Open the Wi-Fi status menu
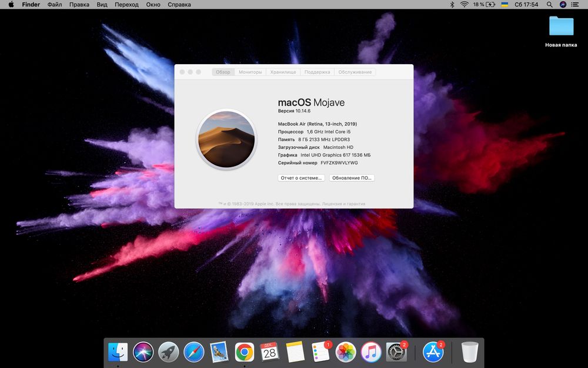Viewport: 588px width, 368px height. pyautogui.click(x=465, y=5)
